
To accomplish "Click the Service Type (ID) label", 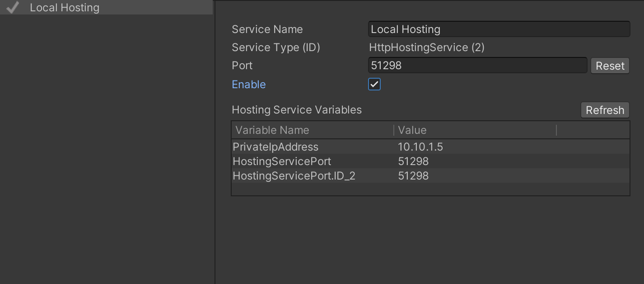I will point(276,47).
